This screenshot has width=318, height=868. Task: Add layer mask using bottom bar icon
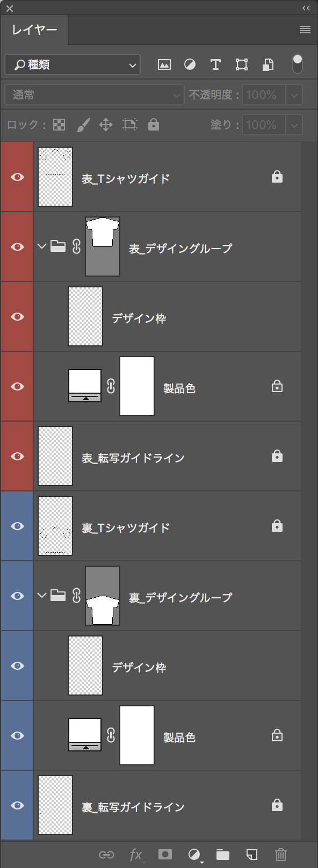165,855
